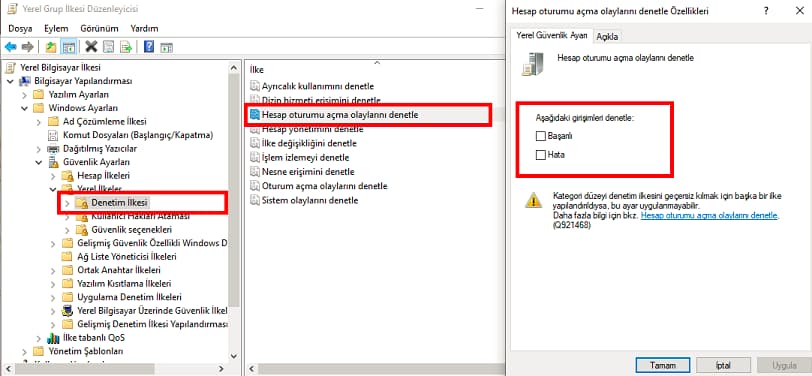Open Properties from the toolbar sheet icon

pyautogui.click(x=108, y=47)
